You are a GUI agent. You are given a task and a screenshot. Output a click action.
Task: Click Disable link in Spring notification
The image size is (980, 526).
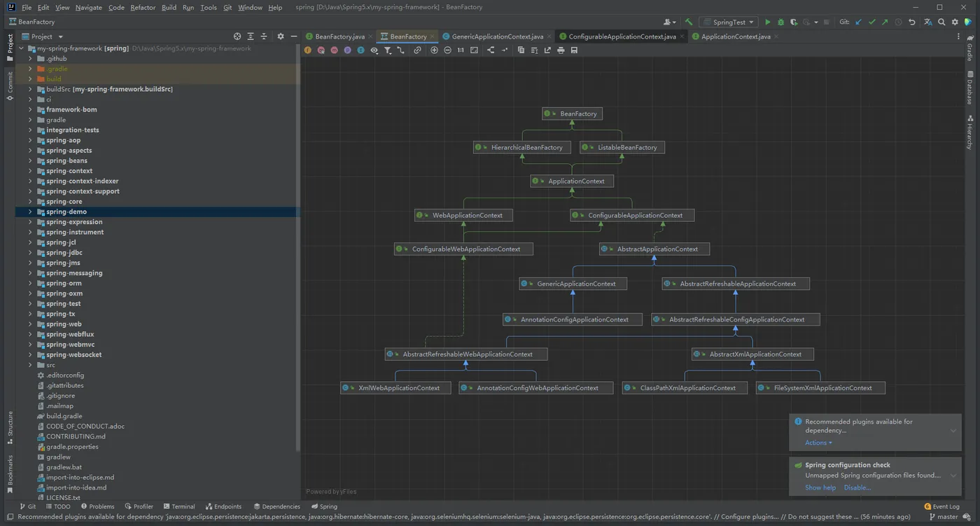pos(857,487)
